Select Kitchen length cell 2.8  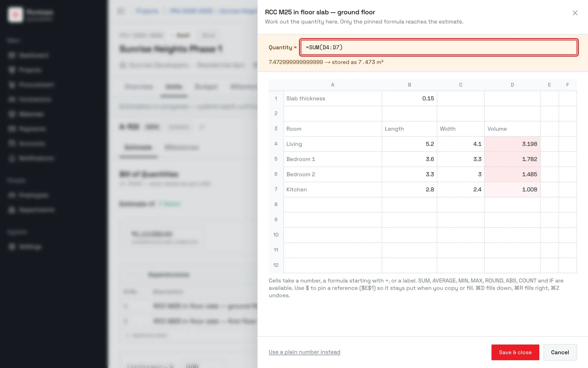coord(409,190)
